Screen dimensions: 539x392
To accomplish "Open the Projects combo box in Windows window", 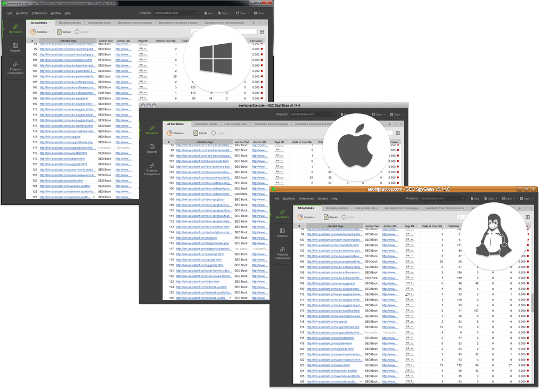I will tap(176, 13).
